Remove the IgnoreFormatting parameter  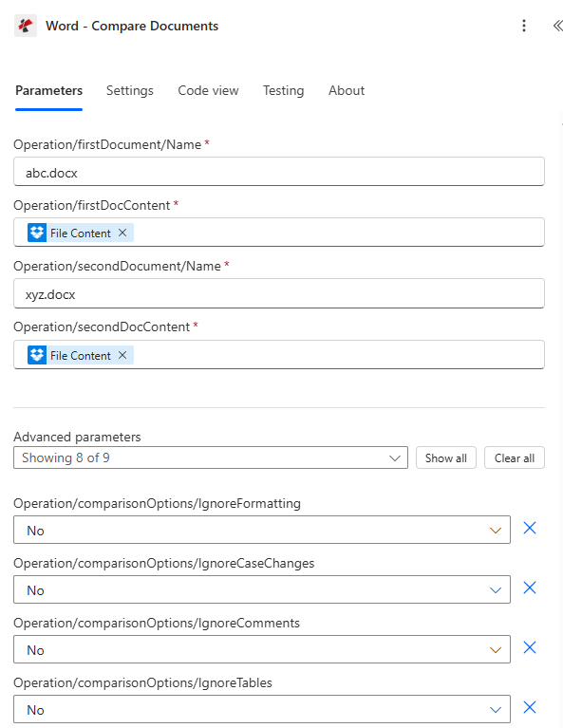(530, 528)
